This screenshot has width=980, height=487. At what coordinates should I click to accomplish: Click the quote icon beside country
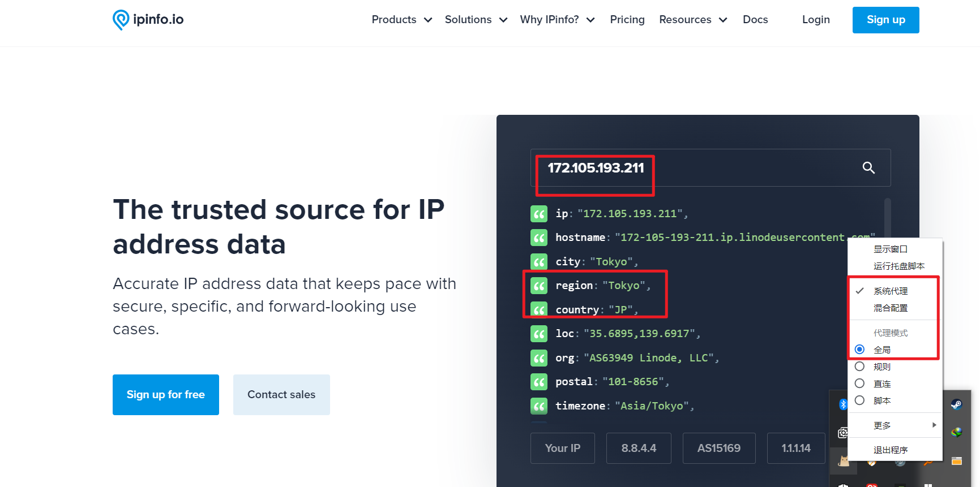coord(539,310)
